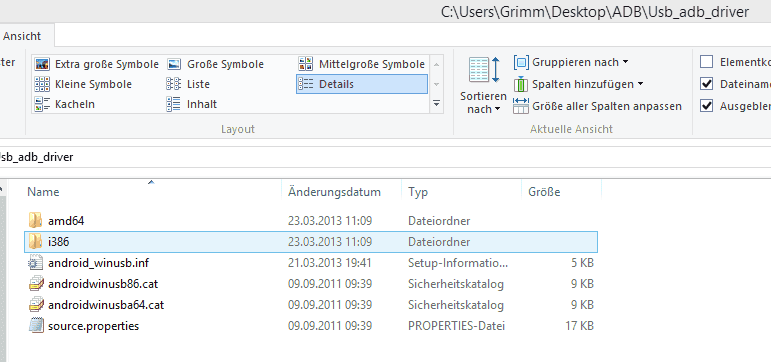Click the Setup-Informatio... type cell

tap(458, 263)
